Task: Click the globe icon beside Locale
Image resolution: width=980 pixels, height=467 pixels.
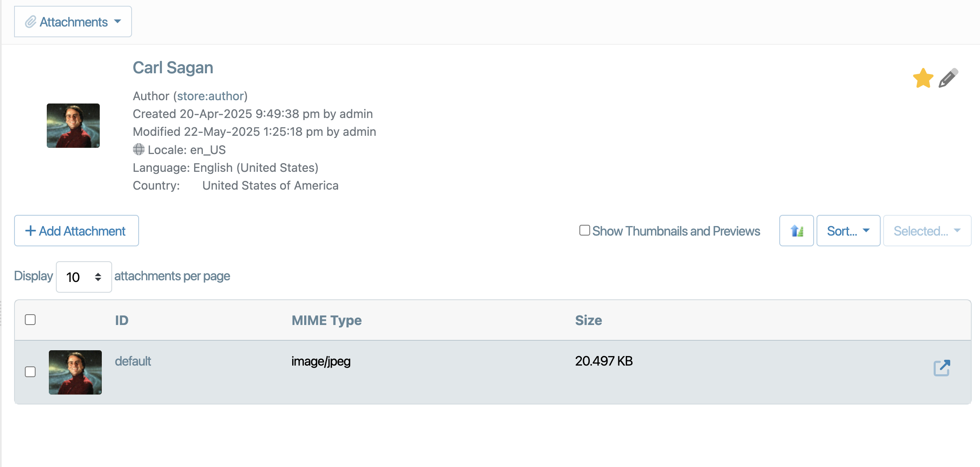Action: click(139, 149)
